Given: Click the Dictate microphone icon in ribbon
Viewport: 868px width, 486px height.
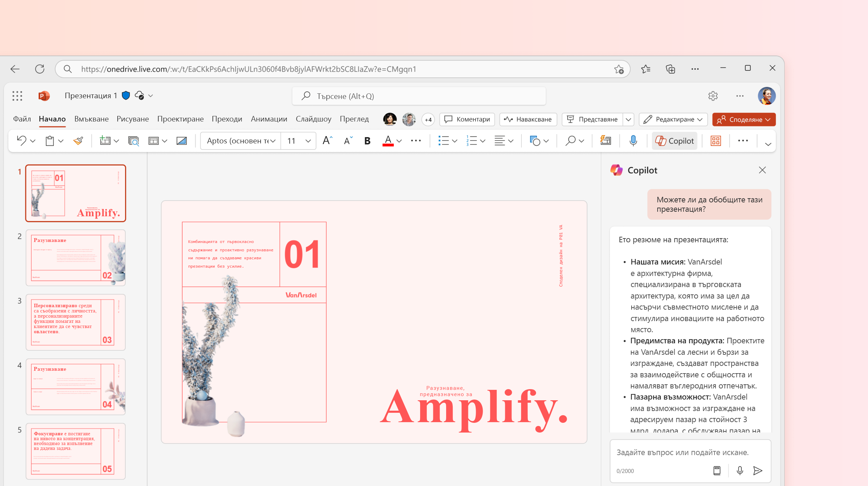Looking at the screenshot, I should 633,141.
